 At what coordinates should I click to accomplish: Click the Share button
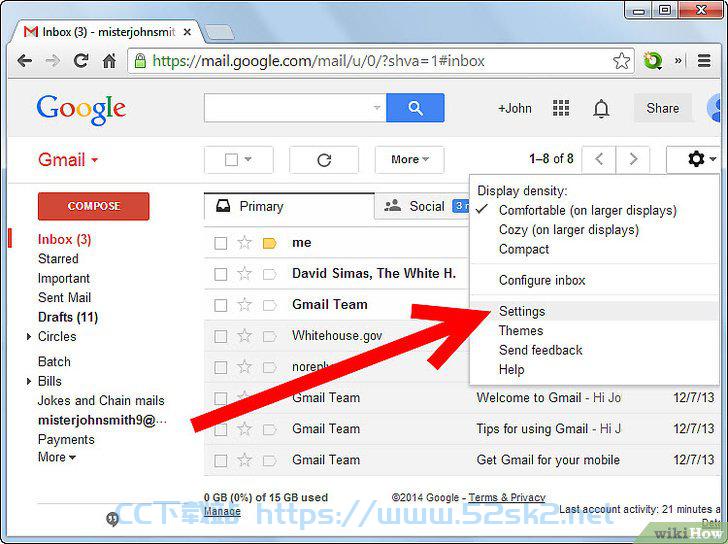tap(663, 108)
